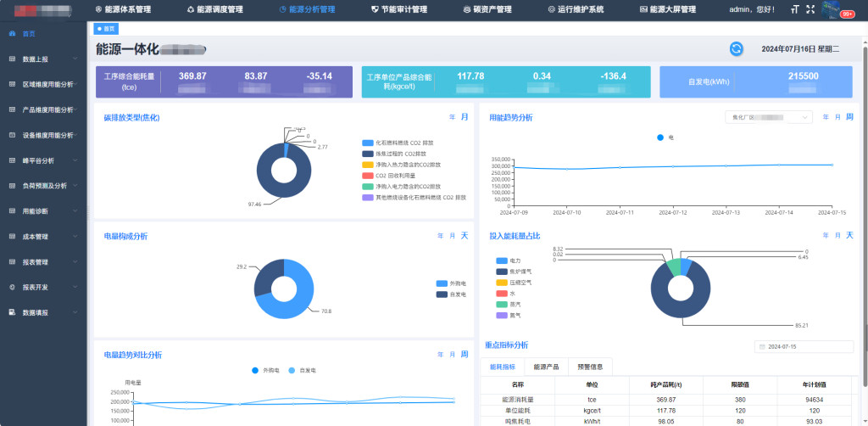Viewport: 868px width, 426px height.
Task: Open 运行维护系统 top menu
Action: click(x=576, y=9)
